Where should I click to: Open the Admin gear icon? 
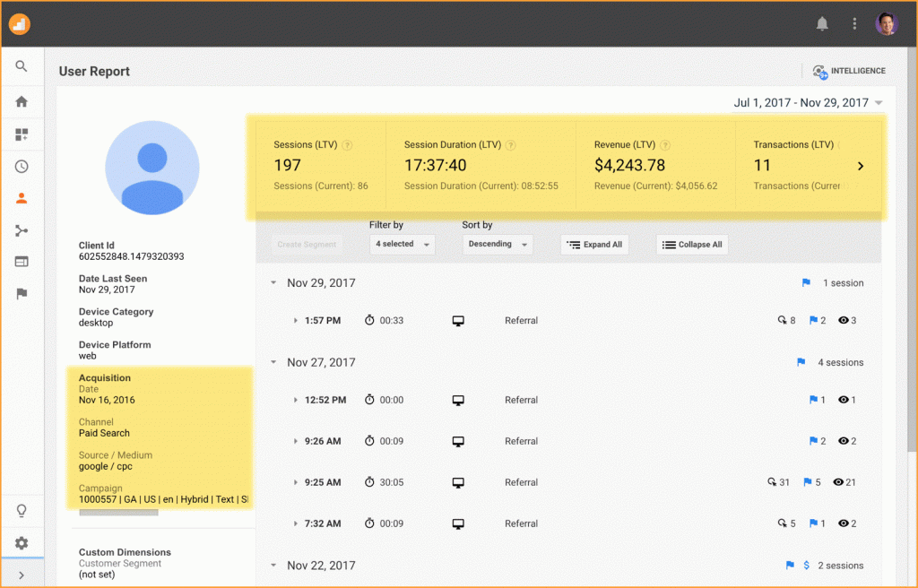22,542
